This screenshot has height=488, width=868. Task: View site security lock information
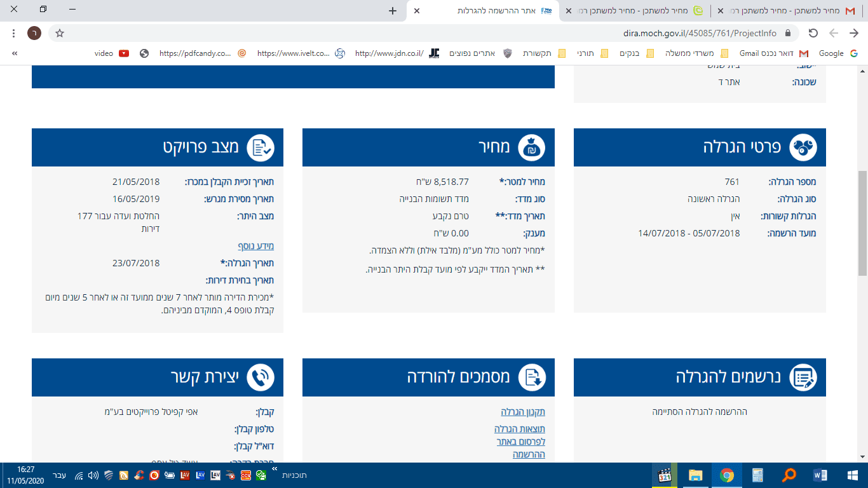pyautogui.click(x=788, y=33)
